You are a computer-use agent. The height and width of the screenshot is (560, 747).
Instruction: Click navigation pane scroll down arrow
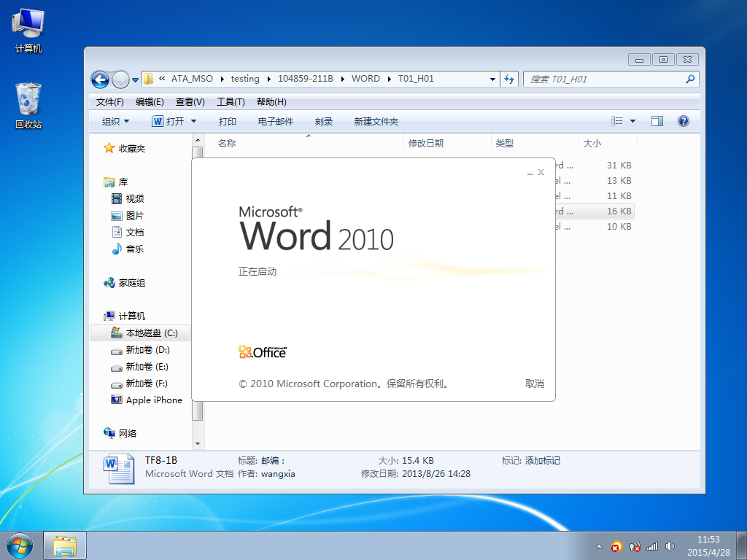click(x=198, y=444)
